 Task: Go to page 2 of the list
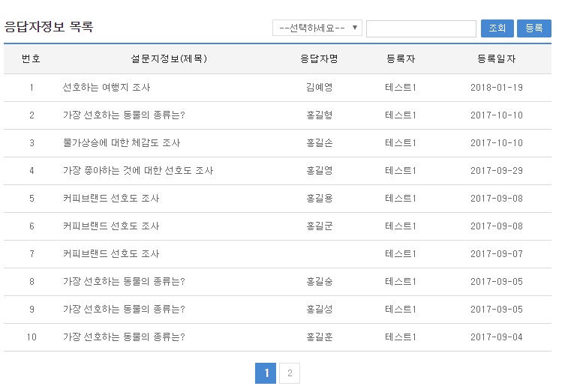(290, 373)
